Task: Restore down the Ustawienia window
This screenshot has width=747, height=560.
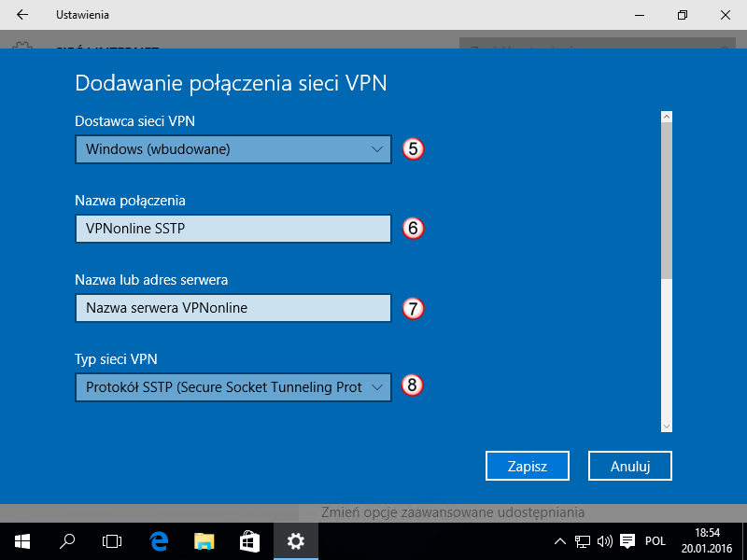Action: pos(683,15)
